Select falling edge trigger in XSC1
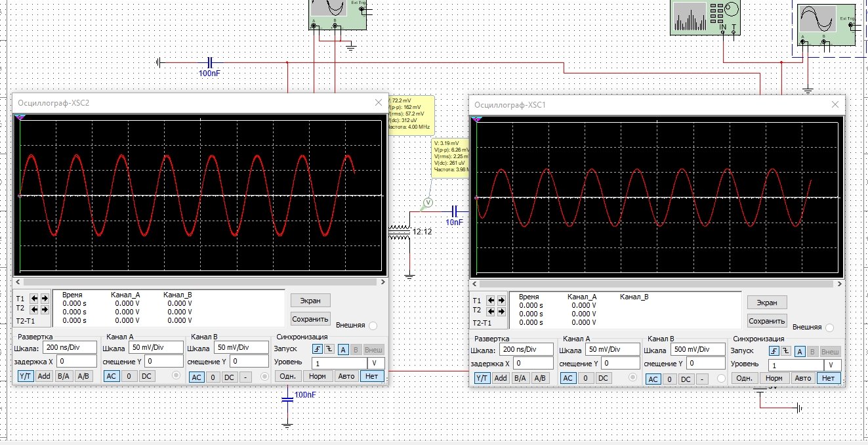Screen dimensions: 868x445 point(785,351)
